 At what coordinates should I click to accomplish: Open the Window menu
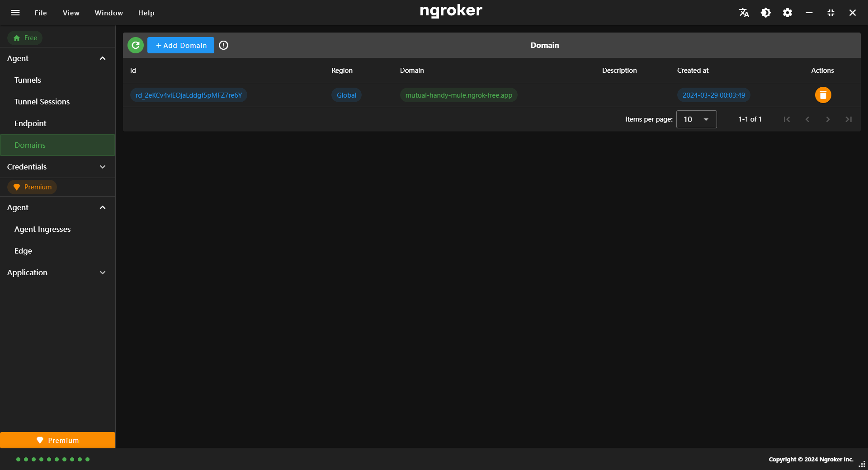108,13
